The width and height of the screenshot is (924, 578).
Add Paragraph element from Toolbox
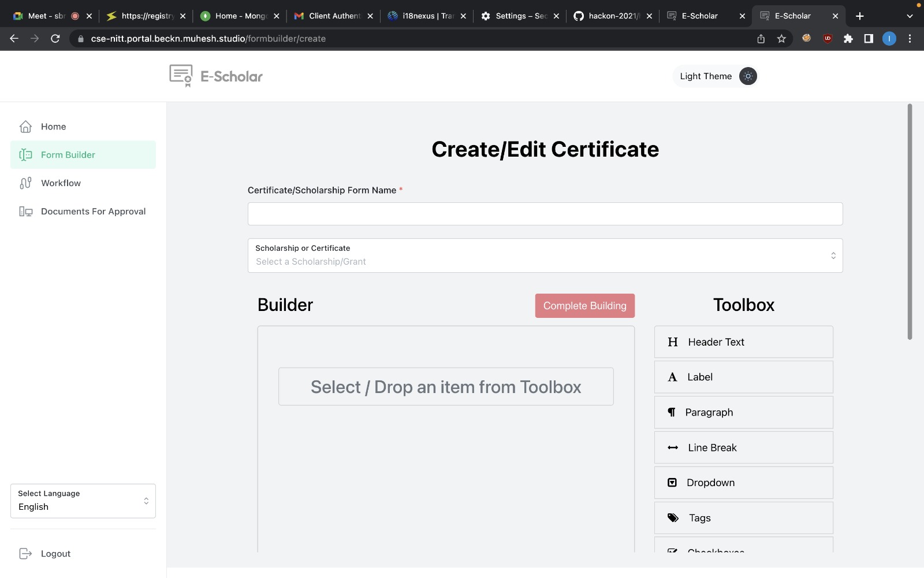point(744,413)
